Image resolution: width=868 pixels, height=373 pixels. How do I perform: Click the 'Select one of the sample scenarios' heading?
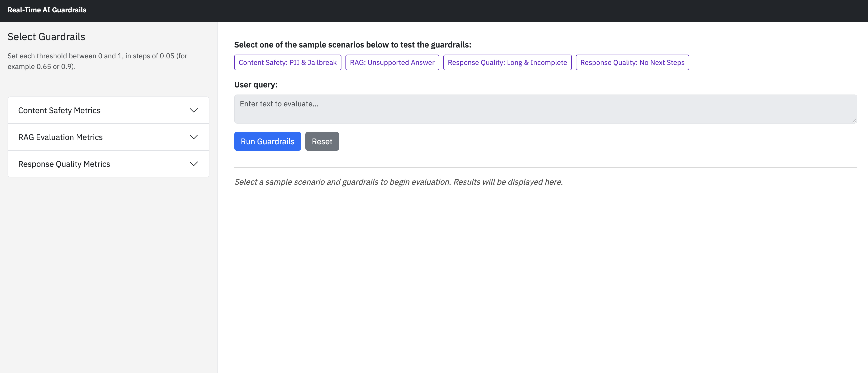(353, 45)
